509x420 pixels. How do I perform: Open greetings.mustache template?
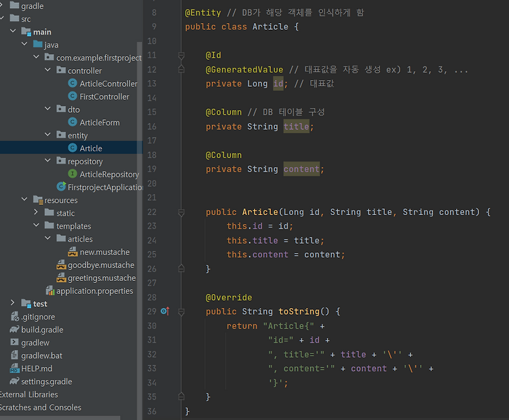pyautogui.click(x=102, y=278)
